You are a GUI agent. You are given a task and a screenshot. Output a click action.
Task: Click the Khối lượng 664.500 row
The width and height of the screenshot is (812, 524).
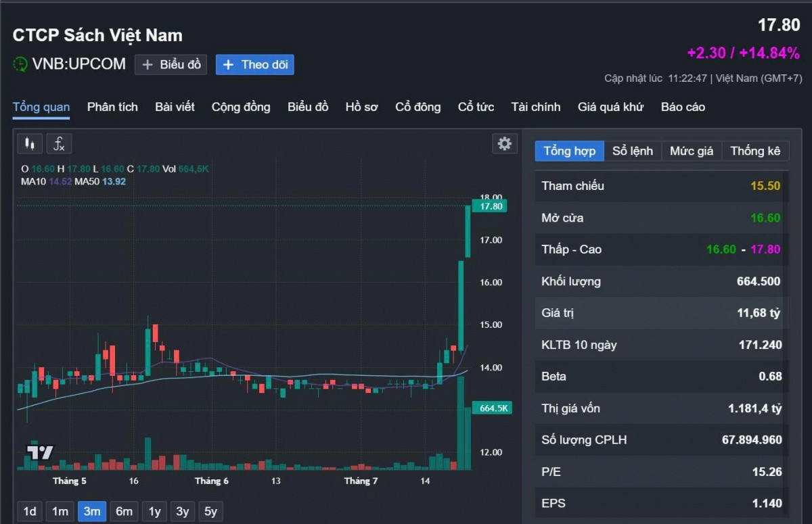coord(661,281)
